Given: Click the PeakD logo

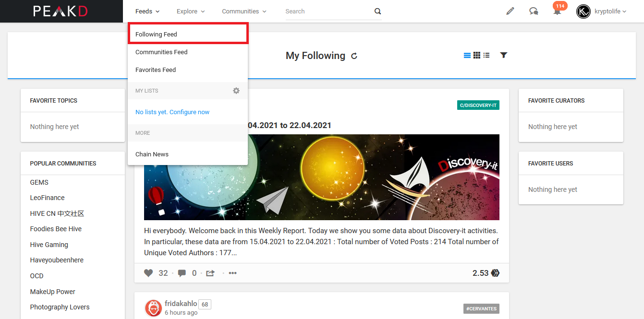Looking at the screenshot, I should (61, 11).
